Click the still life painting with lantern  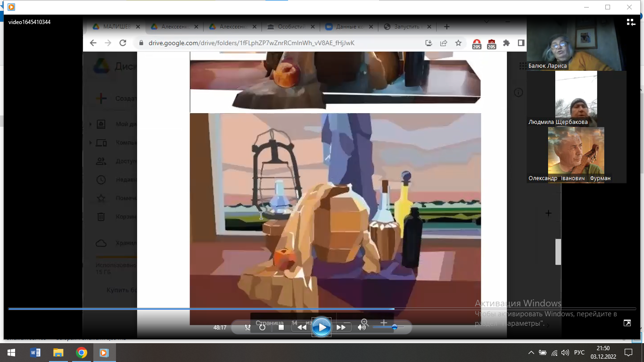tap(335, 219)
